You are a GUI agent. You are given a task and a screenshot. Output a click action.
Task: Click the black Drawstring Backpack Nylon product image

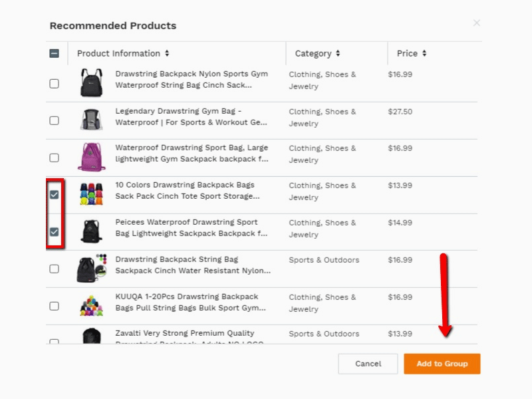coord(90,82)
